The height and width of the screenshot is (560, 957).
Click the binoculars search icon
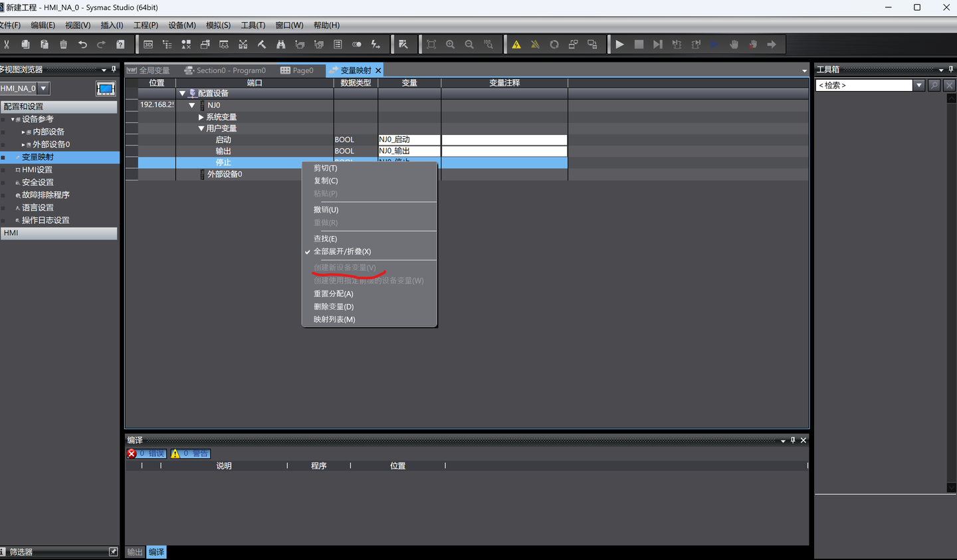pyautogui.click(x=280, y=45)
